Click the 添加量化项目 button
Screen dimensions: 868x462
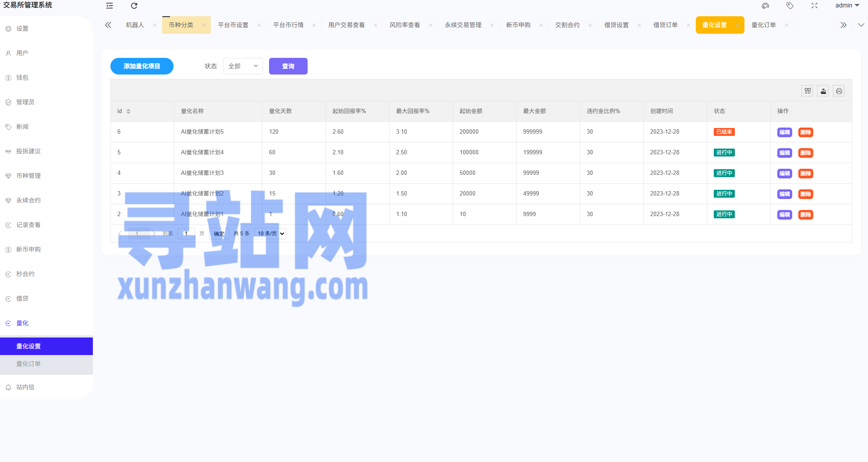coord(142,66)
